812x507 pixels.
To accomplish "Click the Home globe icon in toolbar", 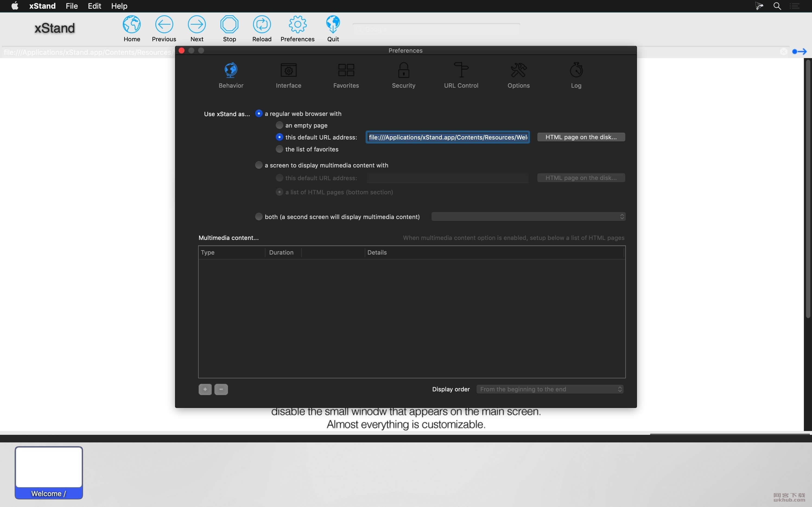I will [x=132, y=24].
